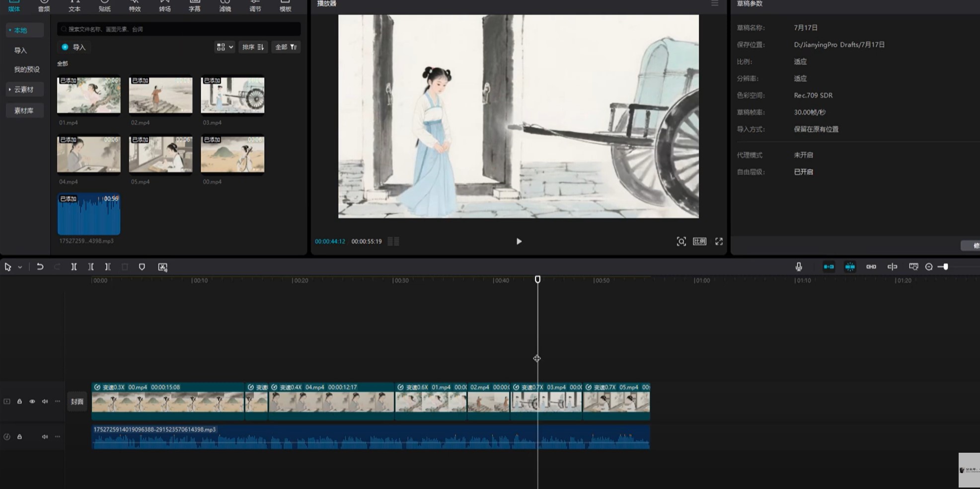The width and height of the screenshot is (980, 489).
Task: Redo the last action
Action: pyautogui.click(x=57, y=267)
